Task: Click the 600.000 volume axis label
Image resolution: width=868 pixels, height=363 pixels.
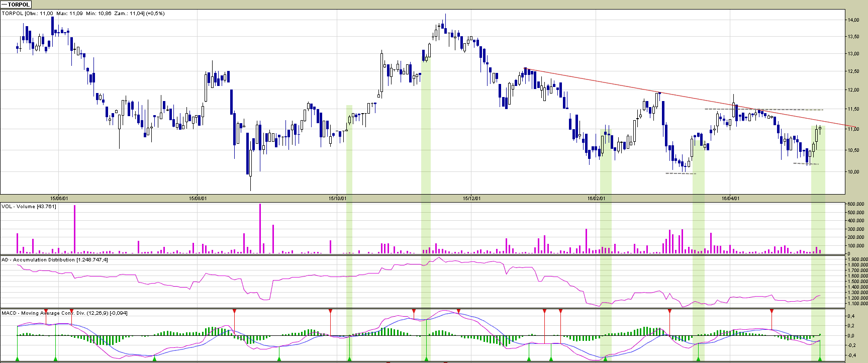Action: (855, 204)
